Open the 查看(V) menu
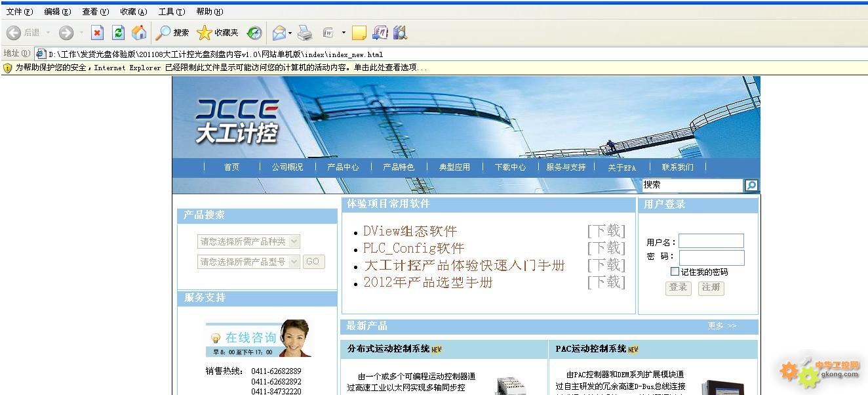 tap(95, 12)
